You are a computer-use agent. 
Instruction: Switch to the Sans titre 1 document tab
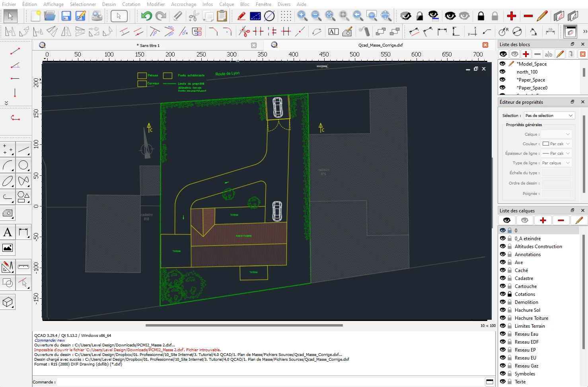(148, 45)
